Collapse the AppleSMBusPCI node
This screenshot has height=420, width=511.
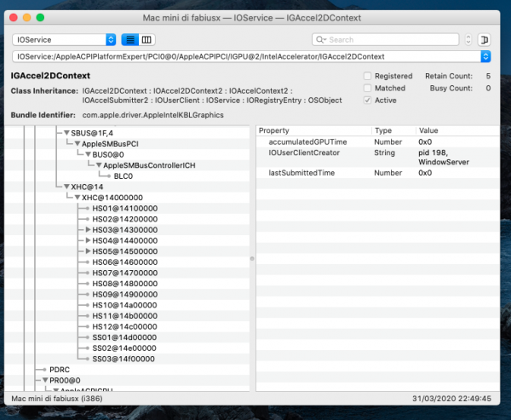pyautogui.click(x=78, y=144)
